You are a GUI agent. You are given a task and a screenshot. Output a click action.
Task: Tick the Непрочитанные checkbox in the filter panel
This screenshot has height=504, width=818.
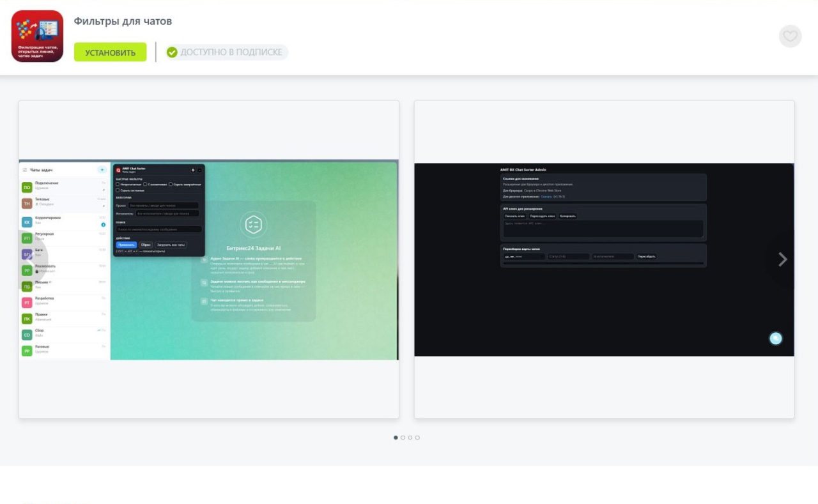click(x=118, y=184)
